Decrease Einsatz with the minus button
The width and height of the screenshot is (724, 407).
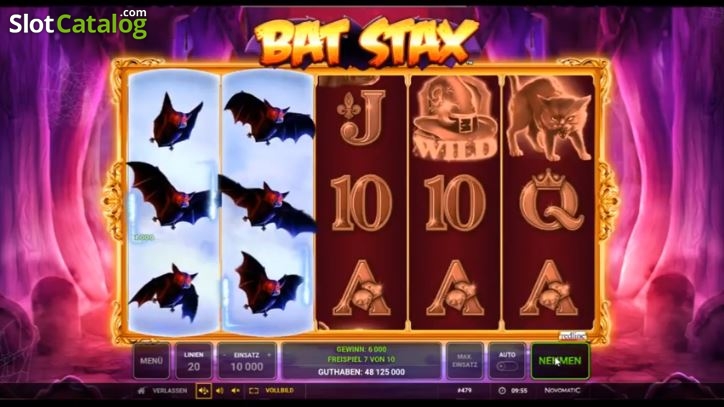(x=225, y=355)
